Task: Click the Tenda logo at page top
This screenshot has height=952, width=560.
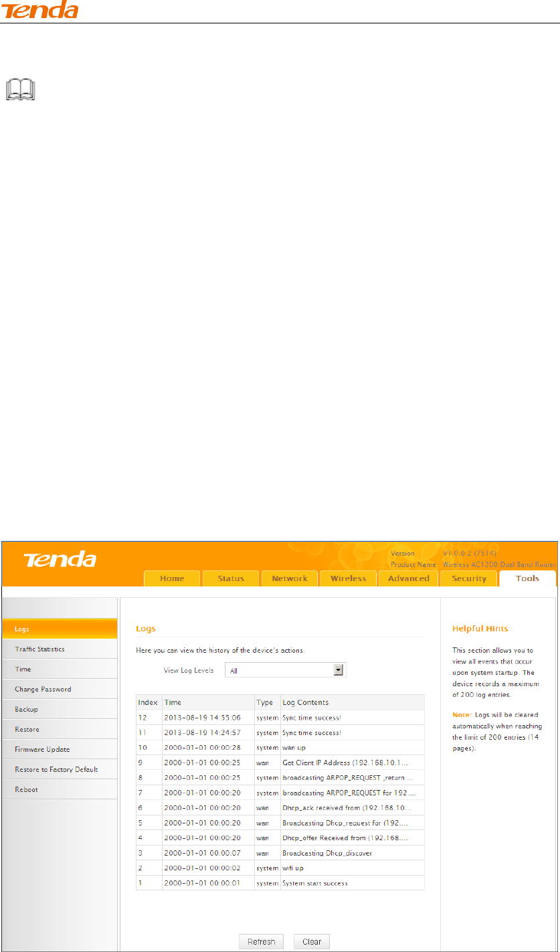Action: (x=39, y=11)
